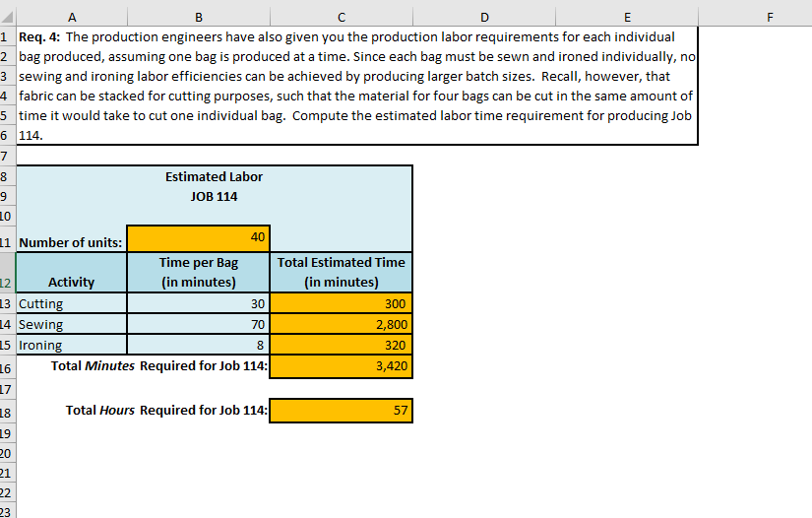Click the 'Estimated Labor' title cell

pos(214,176)
